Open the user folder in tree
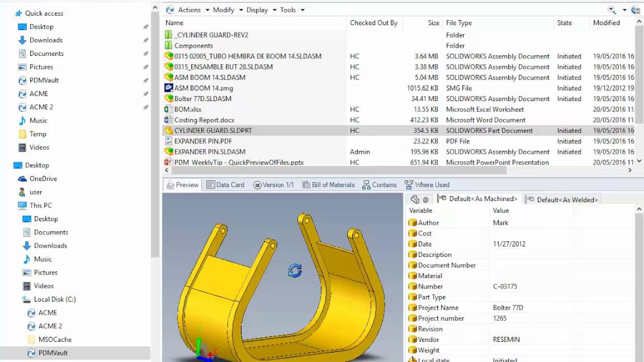Viewport: 644px width, 362px height. pos(31,192)
